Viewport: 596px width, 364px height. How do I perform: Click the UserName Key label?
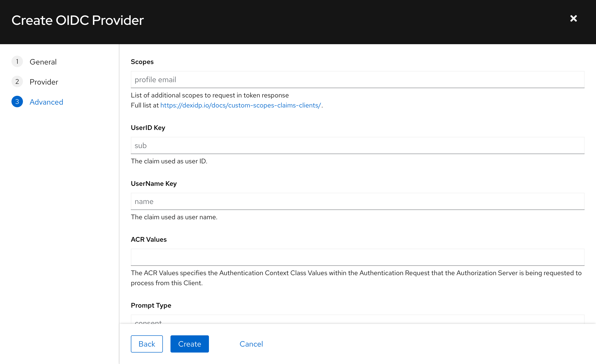click(154, 183)
